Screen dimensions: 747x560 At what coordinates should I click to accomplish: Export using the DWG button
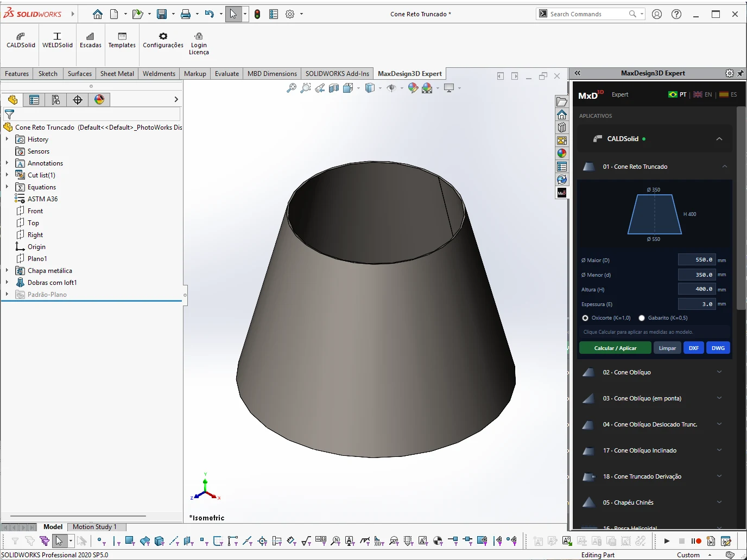coord(718,348)
